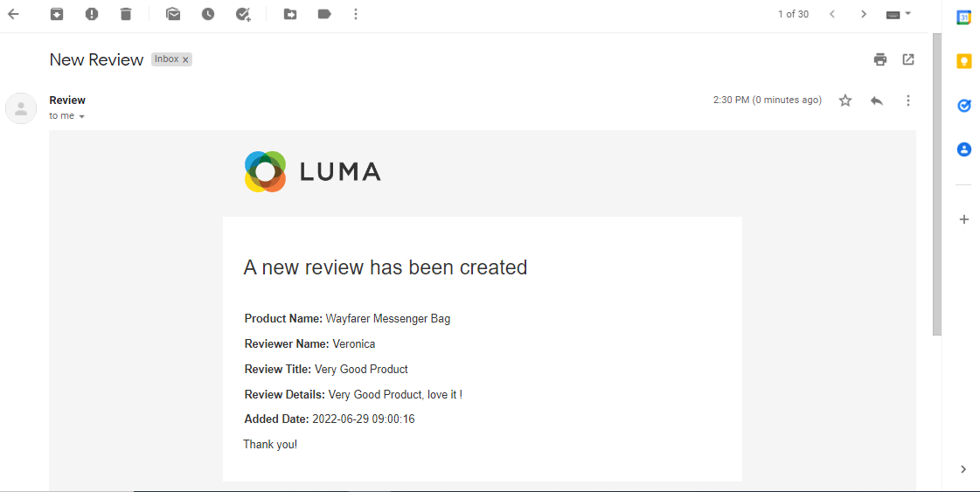Remove the Inbox label from email
Screen dimensions: 980x492
click(x=185, y=59)
